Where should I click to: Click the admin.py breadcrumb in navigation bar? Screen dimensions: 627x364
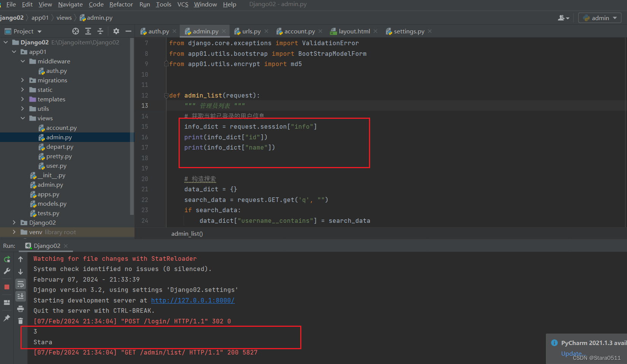pyautogui.click(x=96, y=17)
